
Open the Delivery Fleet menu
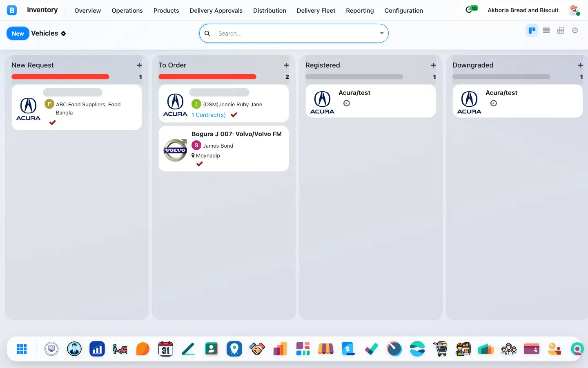[x=316, y=11]
